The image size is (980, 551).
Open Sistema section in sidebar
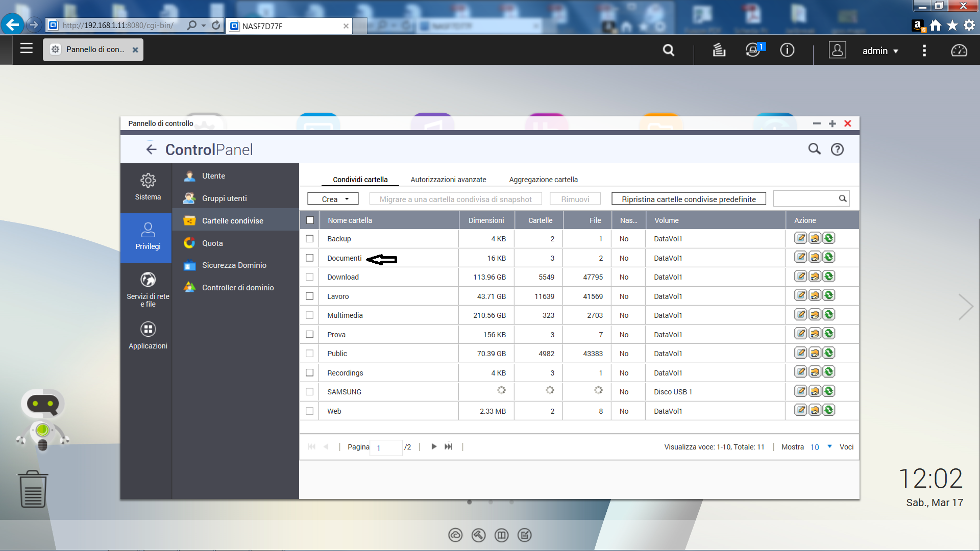[148, 187]
